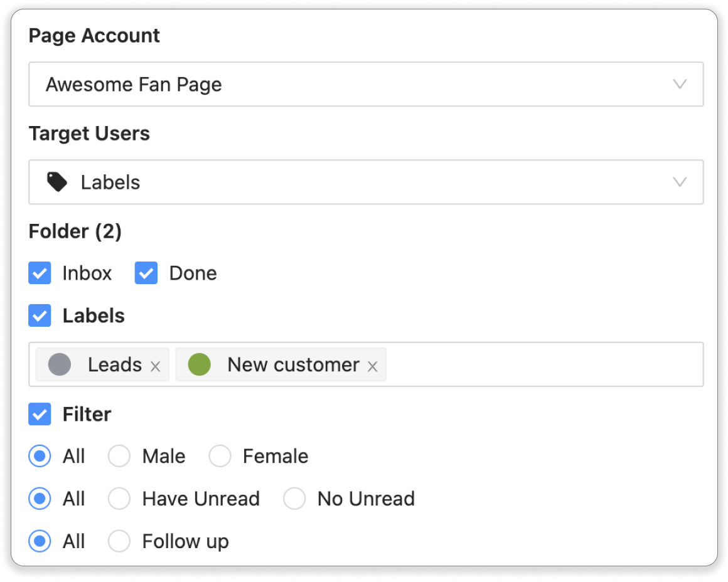The height and width of the screenshot is (582, 728).
Task: Turn off the Filter checkbox
Action: click(x=40, y=414)
